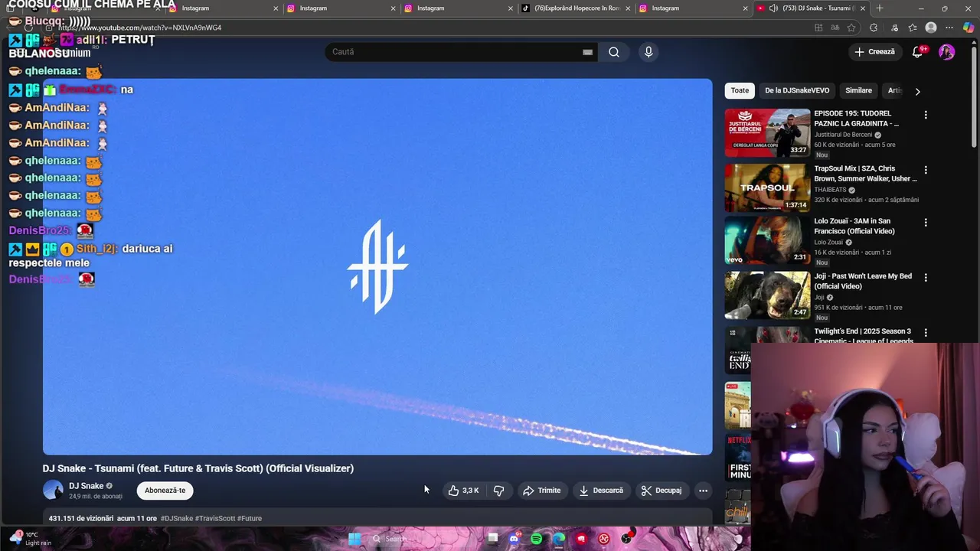The width and height of the screenshot is (980, 551).
Task: Open options menu for Joji video
Action: pos(926,278)
